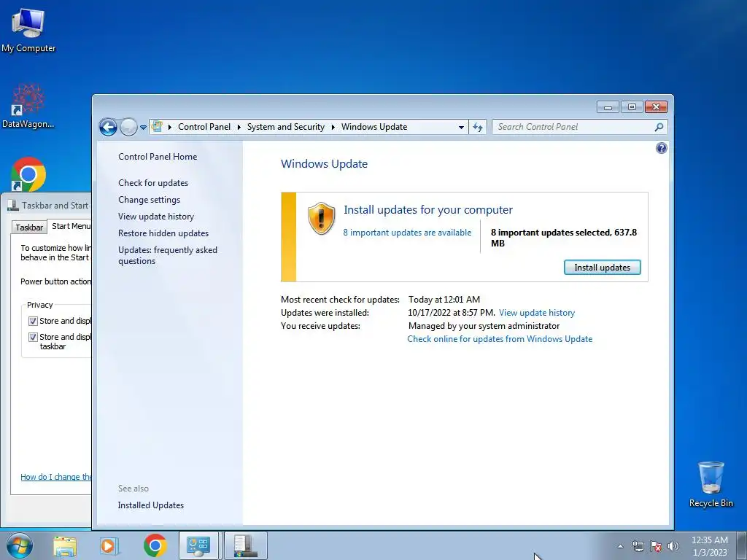Viewport: 747px width, 560px height.
Task: Open Windows Explorer from taskbar
Action: (65, 546)
